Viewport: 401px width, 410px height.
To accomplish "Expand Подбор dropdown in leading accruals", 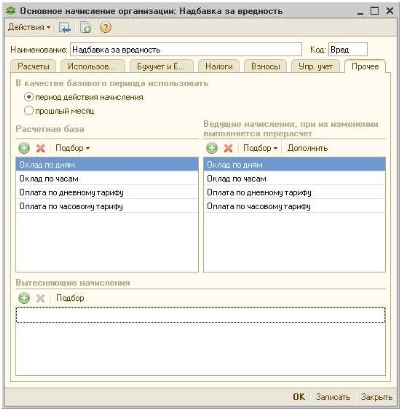I will [x=260, y=148].
